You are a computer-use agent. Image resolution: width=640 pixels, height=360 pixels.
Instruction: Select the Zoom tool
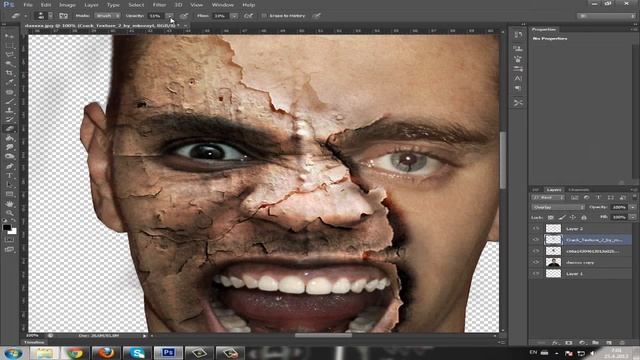click(x=9, y=213)
